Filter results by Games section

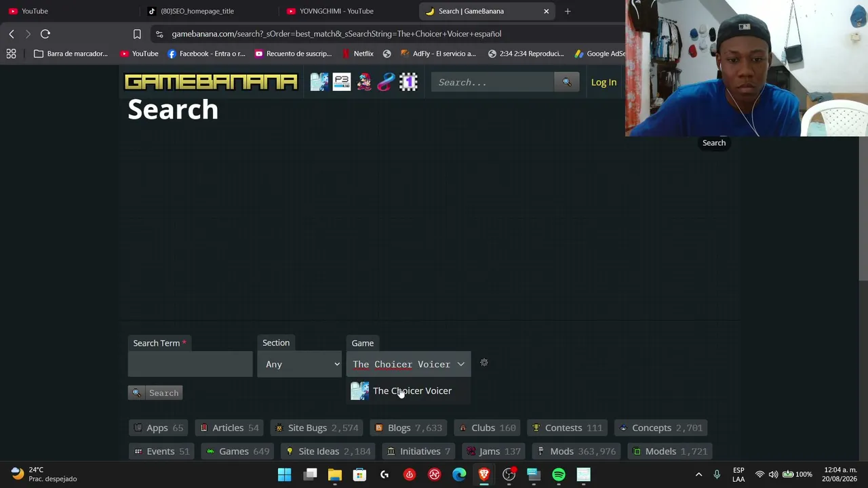coord(238,451)
